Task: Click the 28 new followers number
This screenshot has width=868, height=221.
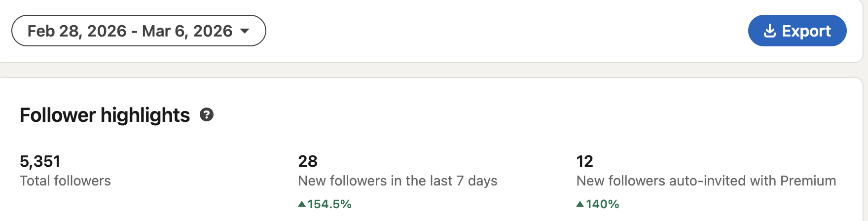Action: [308, 161]
